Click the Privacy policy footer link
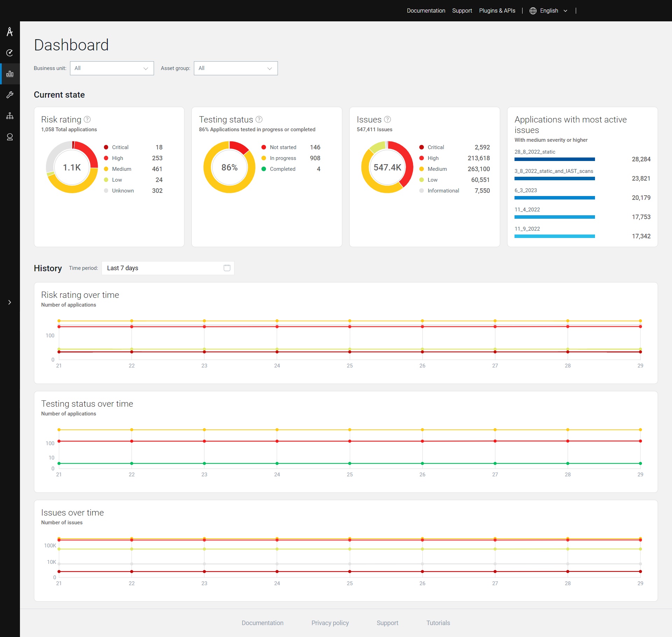This screenshot has width=672, height=637. (x=330, y=623)
